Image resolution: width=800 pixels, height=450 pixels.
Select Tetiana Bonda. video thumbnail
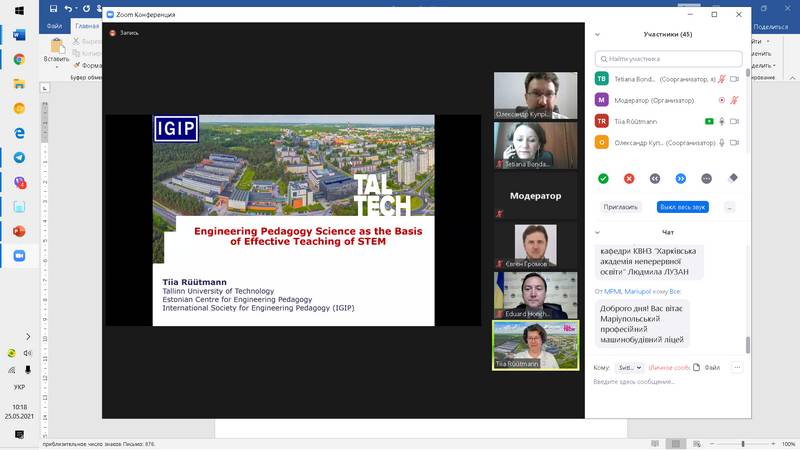[535, 145]
